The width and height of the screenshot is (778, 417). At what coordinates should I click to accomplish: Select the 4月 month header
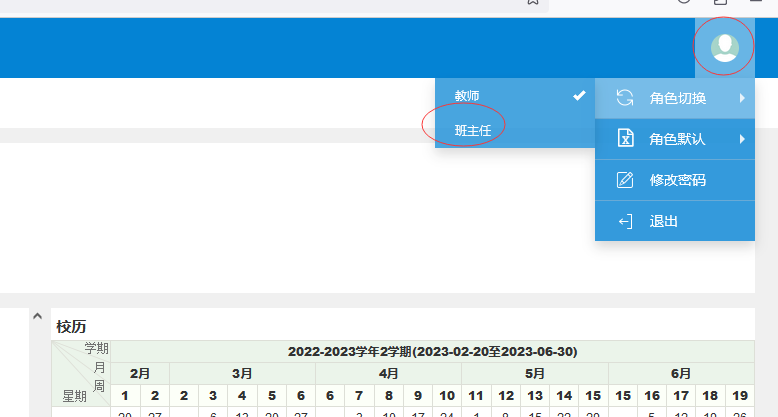pyautogui.click(x=388, y=373)
